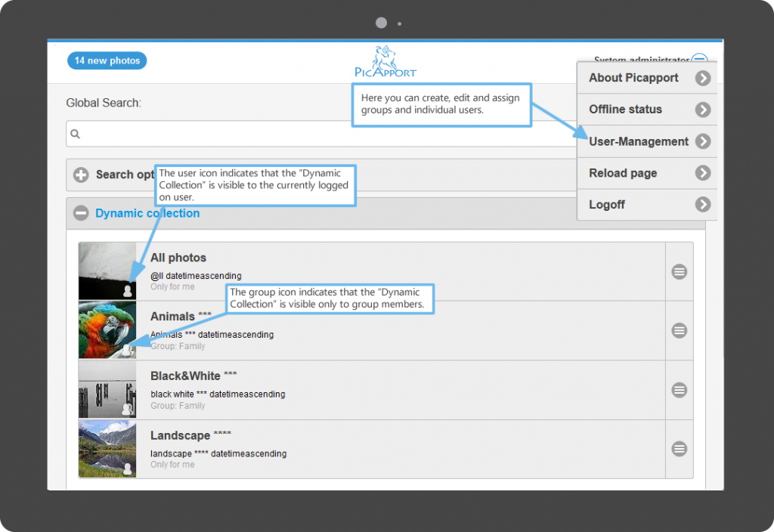This screenshot has height=532, width=774.
Task: Choose Reload page in the menu
Action: pos(647,173)
